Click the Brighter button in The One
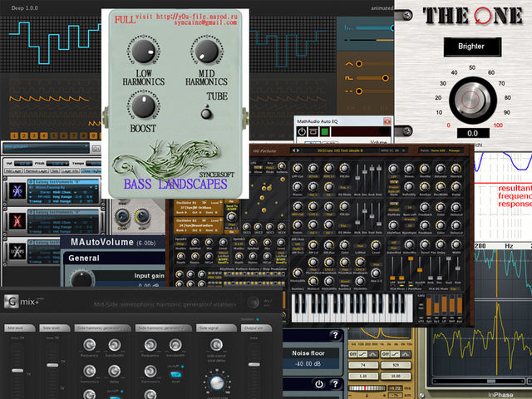Viewport: 532px width, 399px height. [x=472, y=47]
